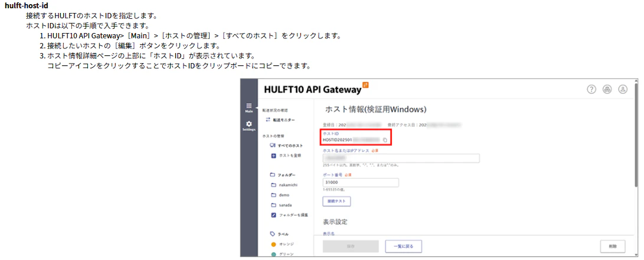Click the 一覧に戻る button
Image resolution: width=644 pixels, height=260 pixels.
(404, 246)
